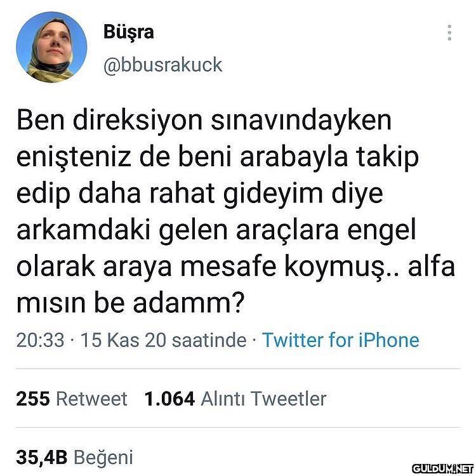Click the 20:33 timestamp
The image size is (476, 476).
click(41, 340)
